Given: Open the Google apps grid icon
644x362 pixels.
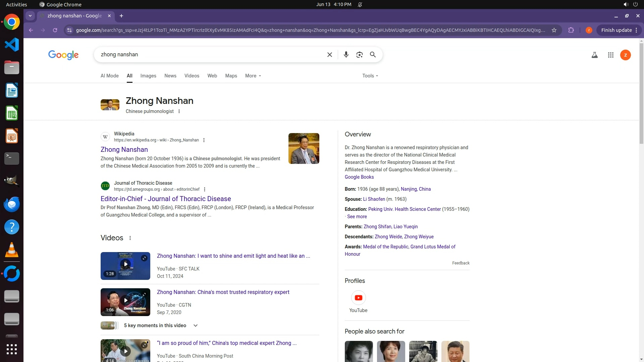Looking at the screenshot, I should 610,55.
